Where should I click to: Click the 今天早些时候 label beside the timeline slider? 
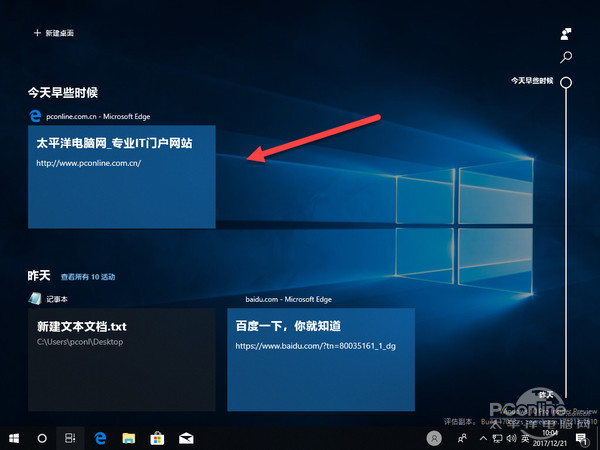click(532, 81)
